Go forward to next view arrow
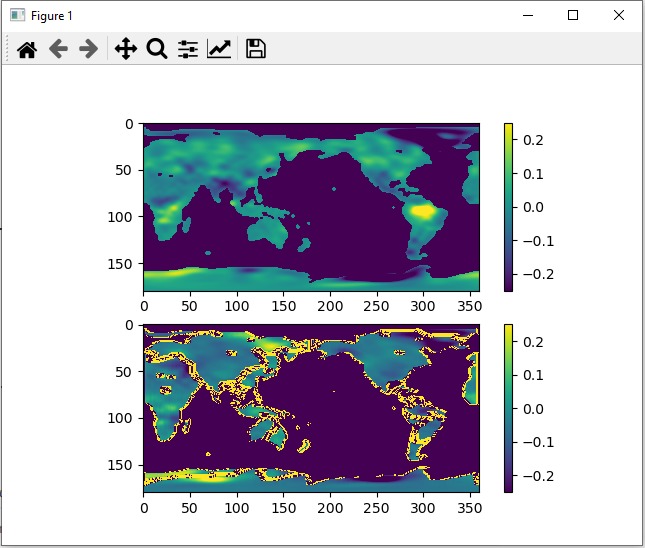 click(x=88, y=49)
